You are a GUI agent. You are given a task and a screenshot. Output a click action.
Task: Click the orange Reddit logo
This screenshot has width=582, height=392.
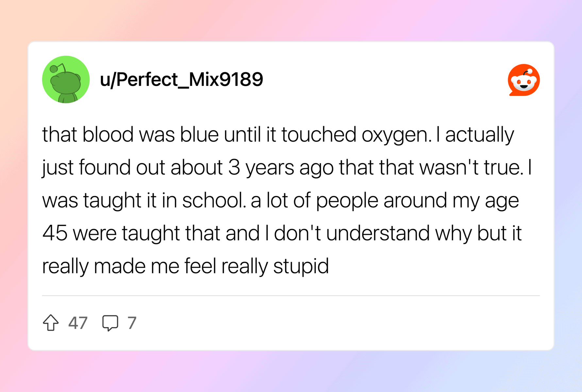coord(524,80)
